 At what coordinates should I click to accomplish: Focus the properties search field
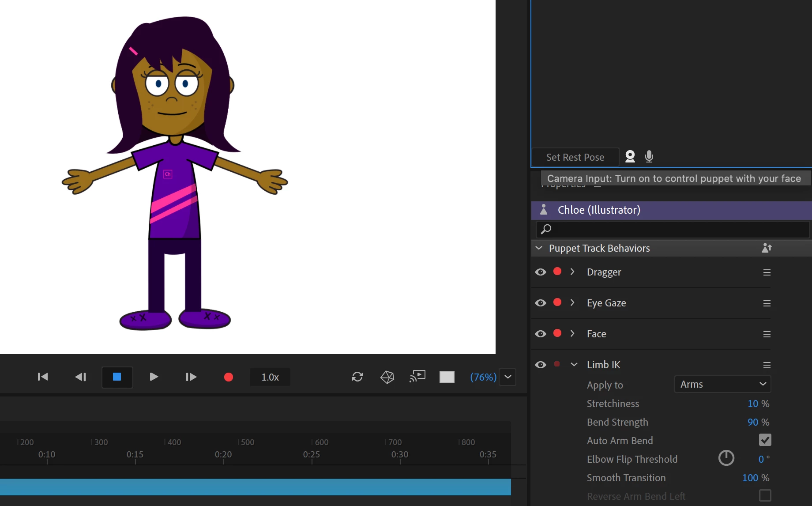[673, 229]
